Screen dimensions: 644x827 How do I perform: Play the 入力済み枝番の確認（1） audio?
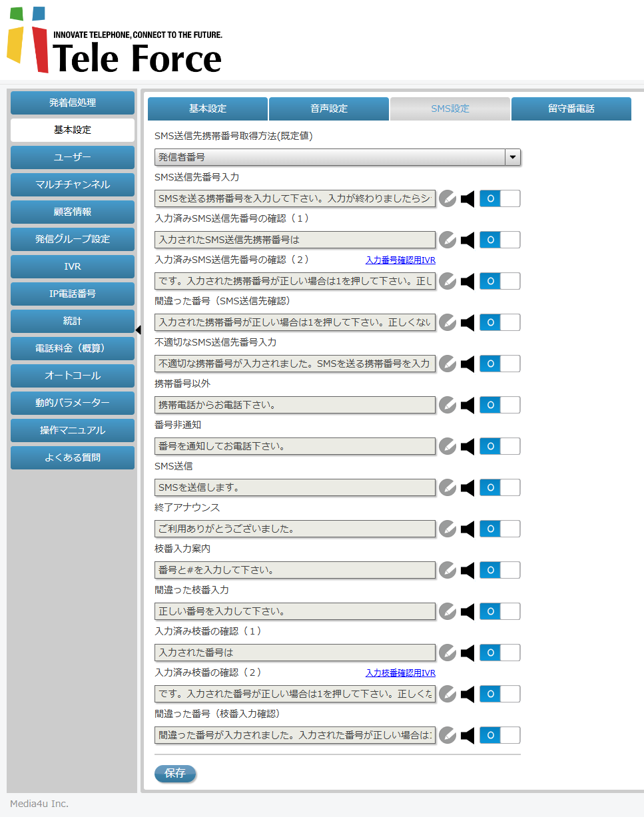tap(466, 653)
